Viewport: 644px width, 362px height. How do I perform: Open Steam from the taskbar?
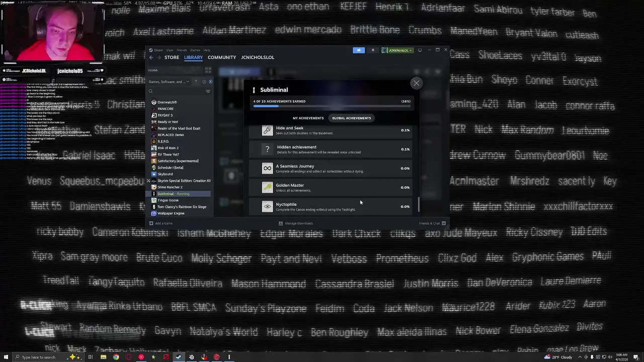tap(179, 357)
